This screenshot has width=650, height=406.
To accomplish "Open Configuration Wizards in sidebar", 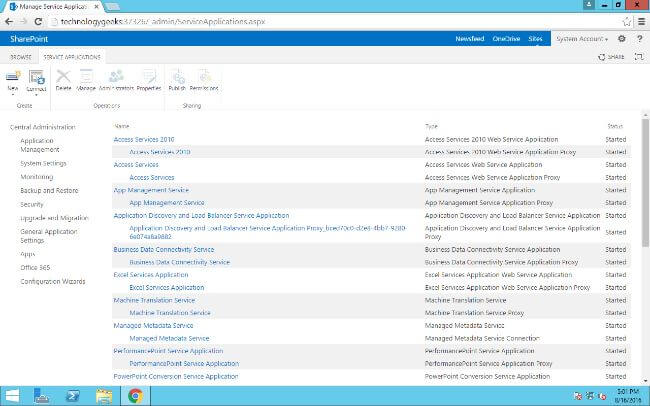I will coord(53,281).
